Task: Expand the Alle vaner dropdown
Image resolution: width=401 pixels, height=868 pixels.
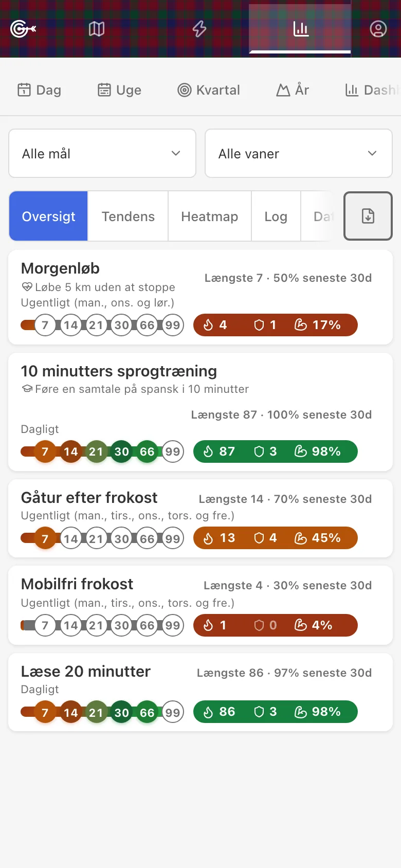Action: 299,153
